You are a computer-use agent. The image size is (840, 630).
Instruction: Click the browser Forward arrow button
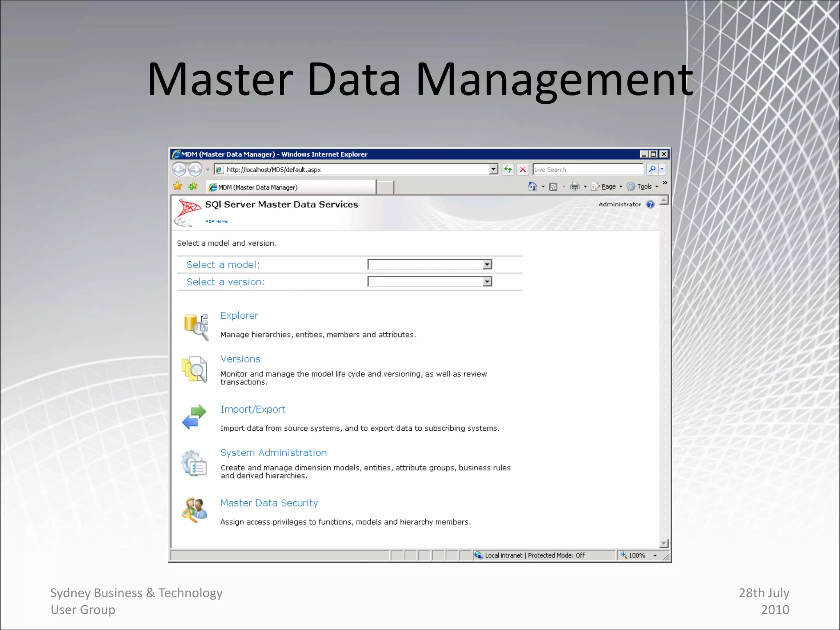195,169
